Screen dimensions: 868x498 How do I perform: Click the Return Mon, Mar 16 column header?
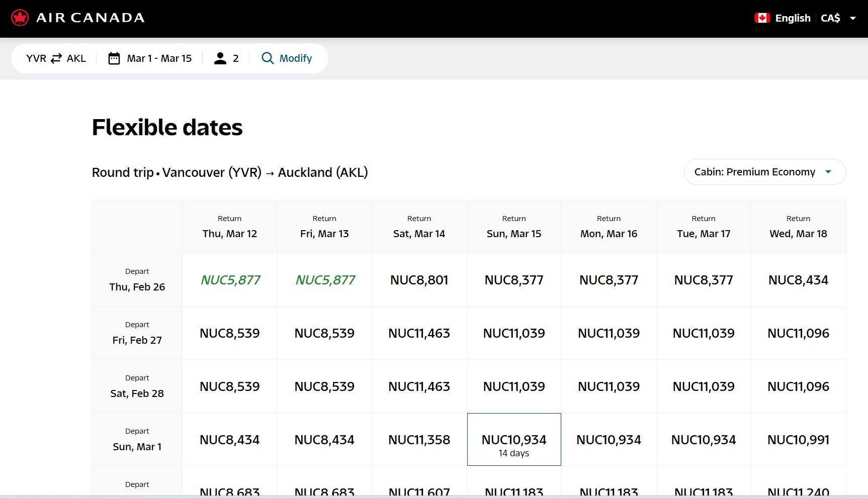[x=609, y=227]
